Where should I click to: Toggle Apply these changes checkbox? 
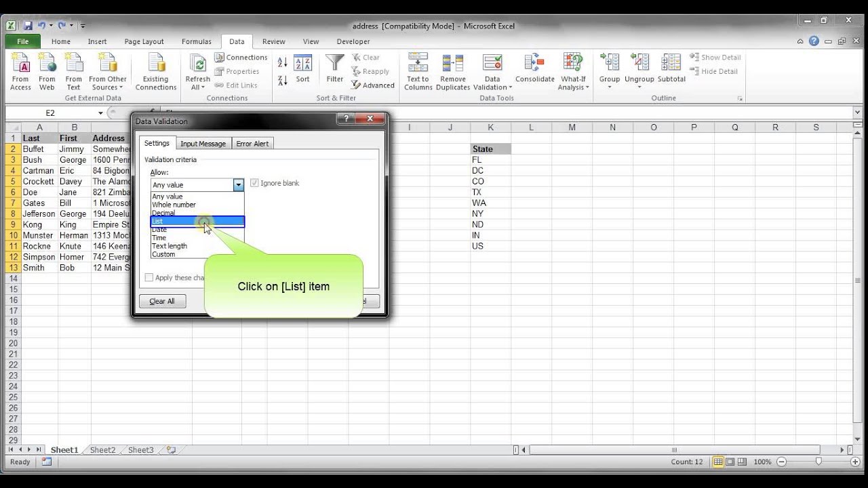149,278
